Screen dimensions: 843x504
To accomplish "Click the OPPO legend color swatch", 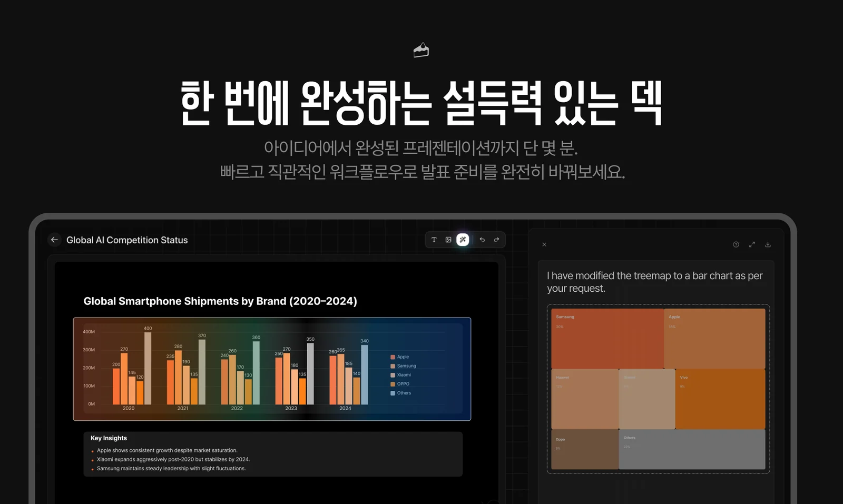I will [x=393, y=384].
